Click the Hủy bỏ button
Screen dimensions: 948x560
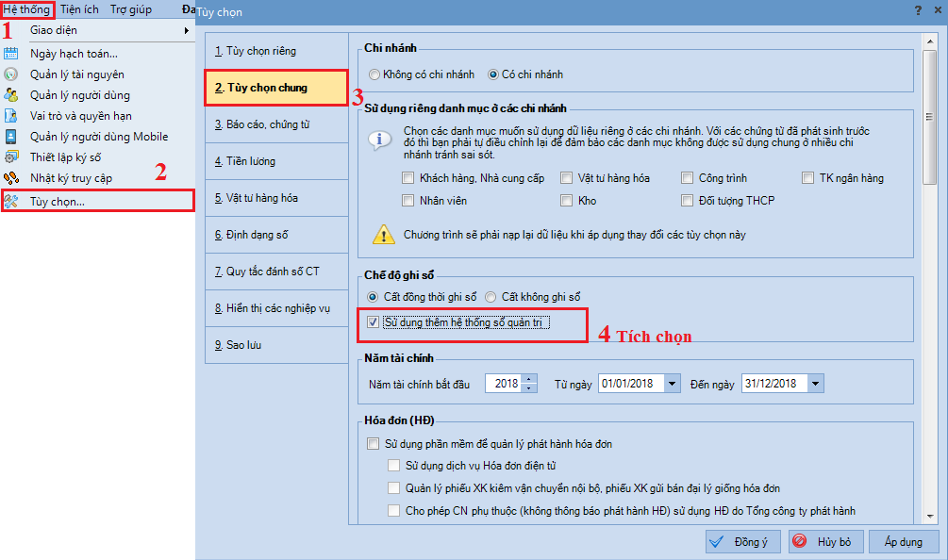(x=826, y=542)
